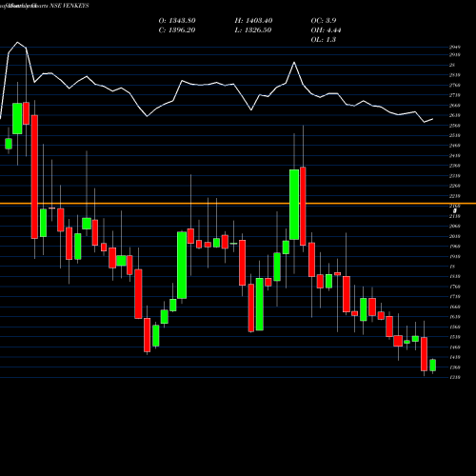Select the close price C: 1396.20
The width and height of the screenshot is (476, 476).
177,30
